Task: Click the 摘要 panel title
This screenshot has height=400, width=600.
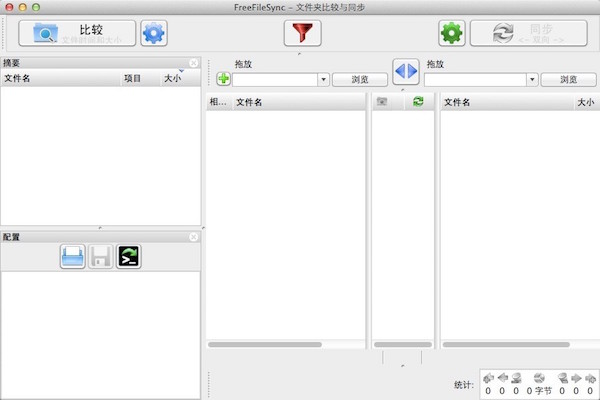Action: click(11, 63)
